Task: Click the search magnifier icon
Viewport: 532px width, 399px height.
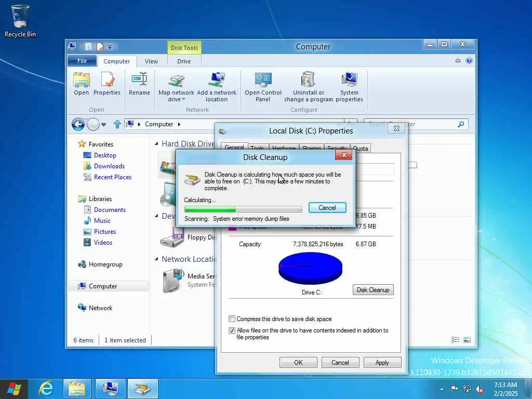Action: tap(461, 124)
